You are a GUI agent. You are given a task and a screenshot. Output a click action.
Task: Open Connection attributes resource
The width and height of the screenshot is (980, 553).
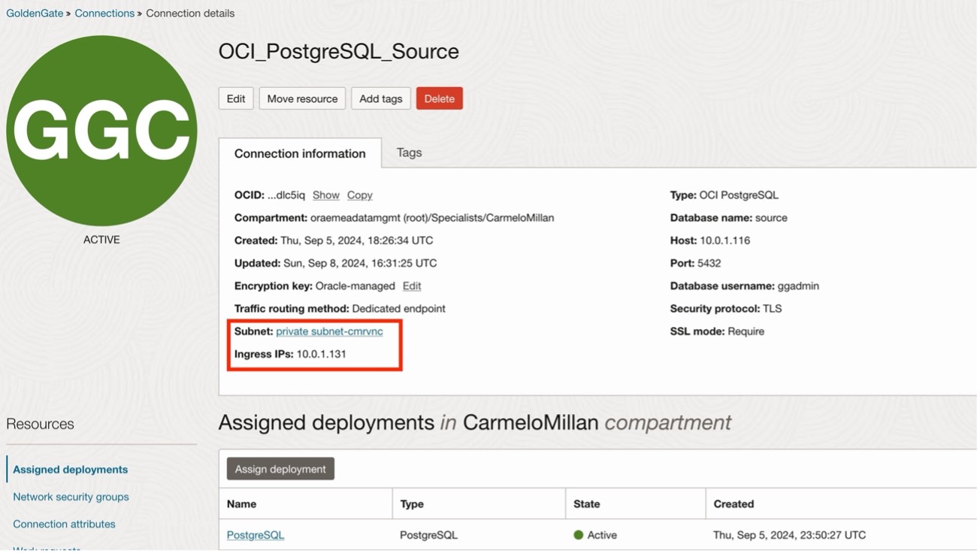click(x=64, y=524)
